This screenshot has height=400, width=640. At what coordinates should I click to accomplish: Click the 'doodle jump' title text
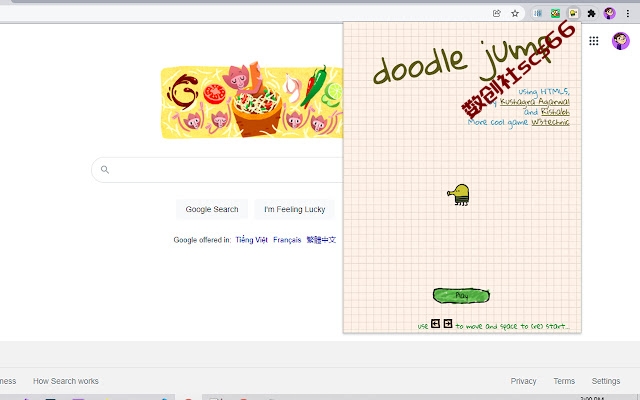point(461,61)
